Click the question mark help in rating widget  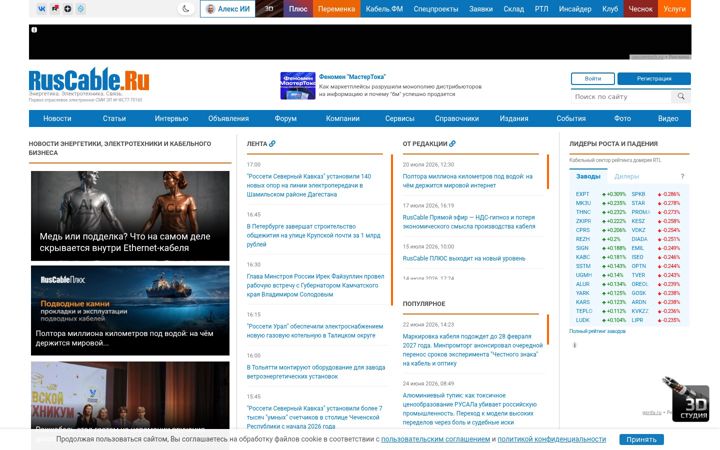tap(682, 176)
